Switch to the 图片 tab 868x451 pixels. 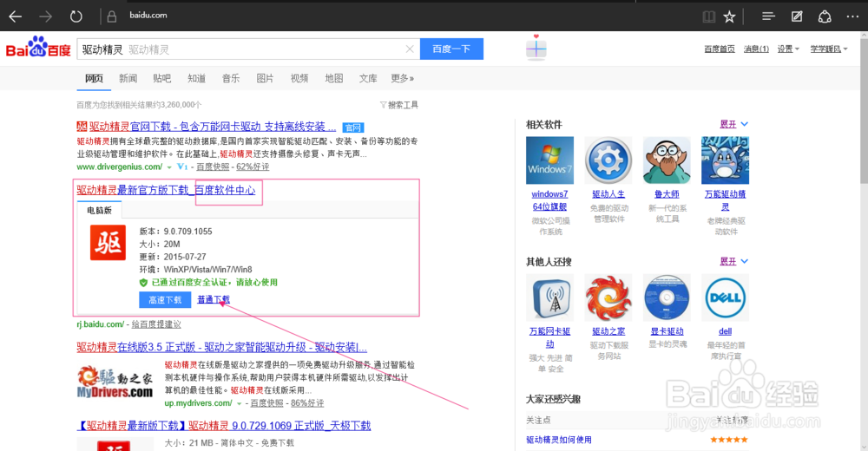click(265, 79)
